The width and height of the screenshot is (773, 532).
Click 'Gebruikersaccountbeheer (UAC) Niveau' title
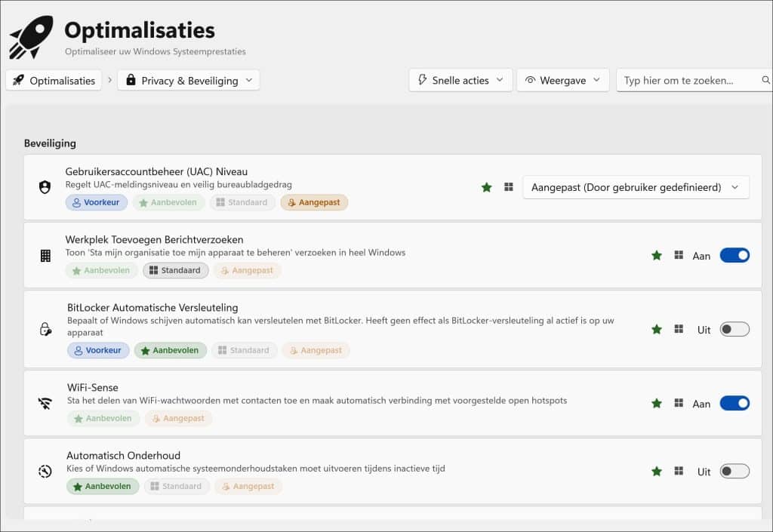(x=156, y=171)
